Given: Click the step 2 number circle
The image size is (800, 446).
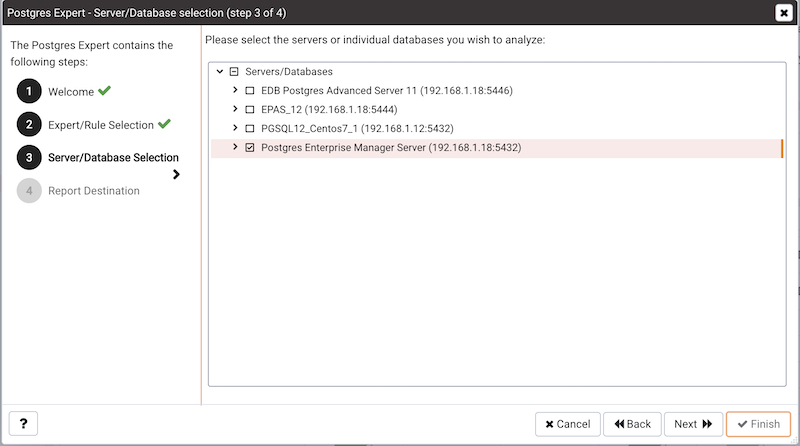Looking at the screenshot, I should click(29, 125).
